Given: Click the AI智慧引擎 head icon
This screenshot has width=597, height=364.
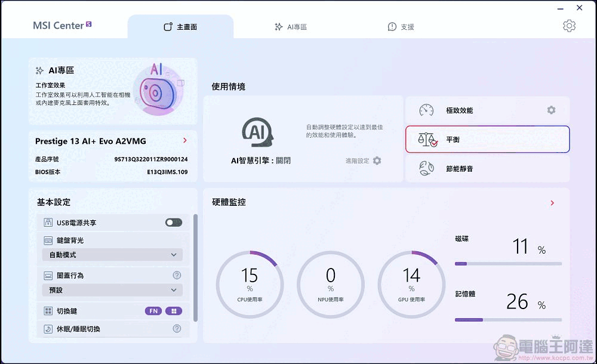Looking at the screenshot, I should [258, 132].
